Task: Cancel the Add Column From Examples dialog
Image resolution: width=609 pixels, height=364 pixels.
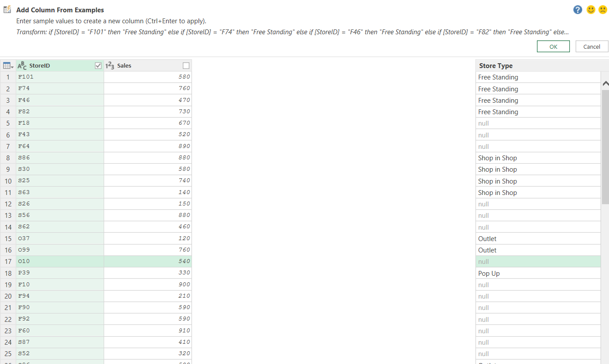Action: coord(591,47)
